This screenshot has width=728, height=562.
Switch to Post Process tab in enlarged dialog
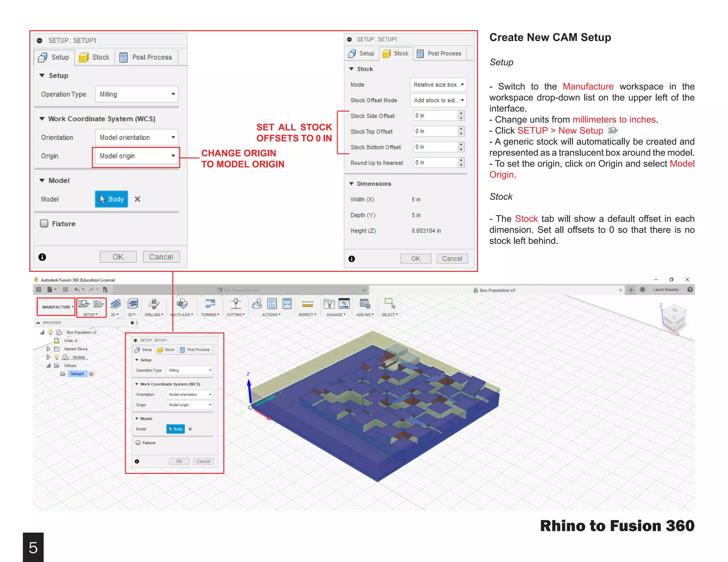click(146, 57)
